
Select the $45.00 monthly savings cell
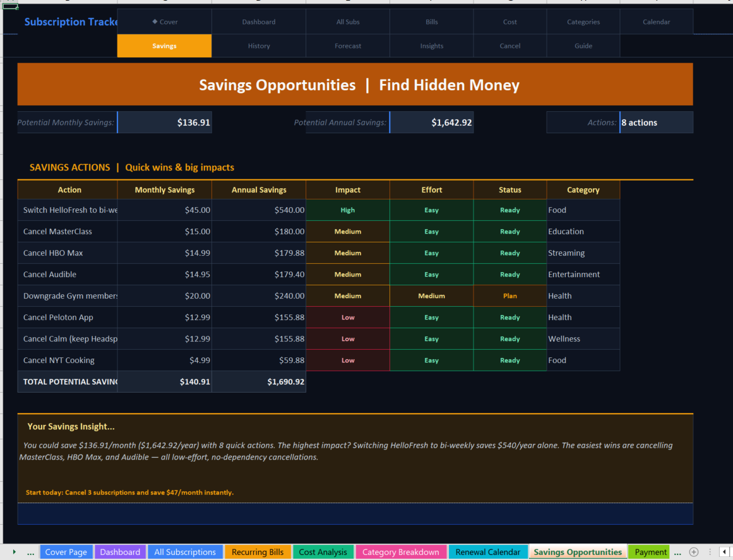[165, 210]
